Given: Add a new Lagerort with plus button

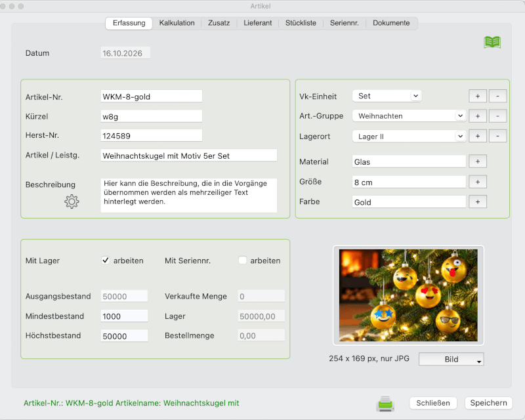Looking at the screenshot, I should click(478, 136).
